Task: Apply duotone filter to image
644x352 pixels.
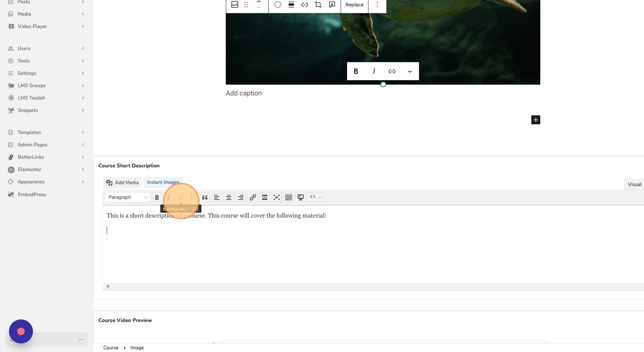Action: click(x=277, y=4)
